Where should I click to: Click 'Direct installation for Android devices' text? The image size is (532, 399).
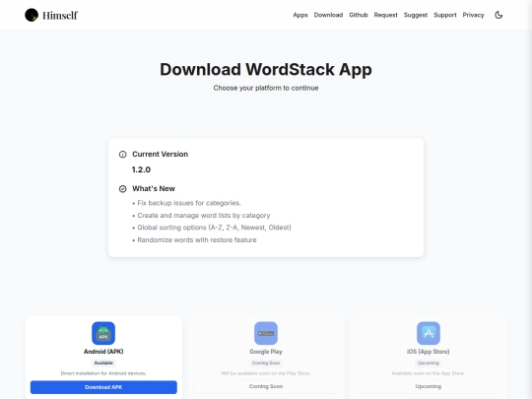(x=103, y=373)
